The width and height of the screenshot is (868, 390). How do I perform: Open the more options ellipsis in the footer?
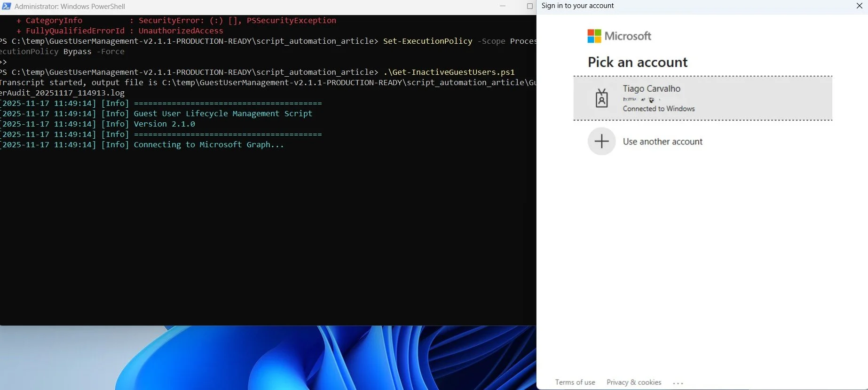coord(678,383)
